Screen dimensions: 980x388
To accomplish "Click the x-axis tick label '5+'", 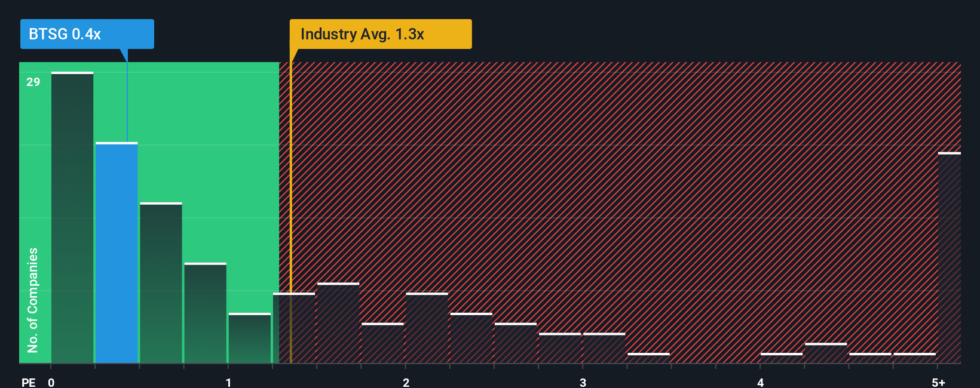I will click(939, 382).
